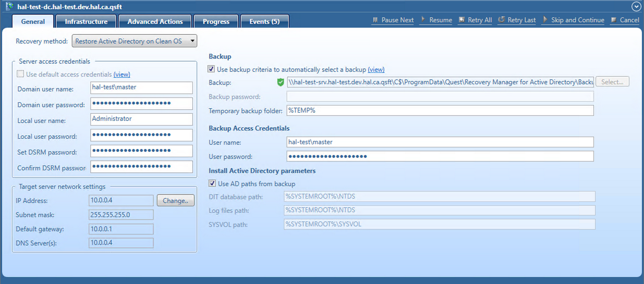The height and width of the screenshot is (284, 644).
Task: Click the green shield backup status icon
Action: click(280, 82)
